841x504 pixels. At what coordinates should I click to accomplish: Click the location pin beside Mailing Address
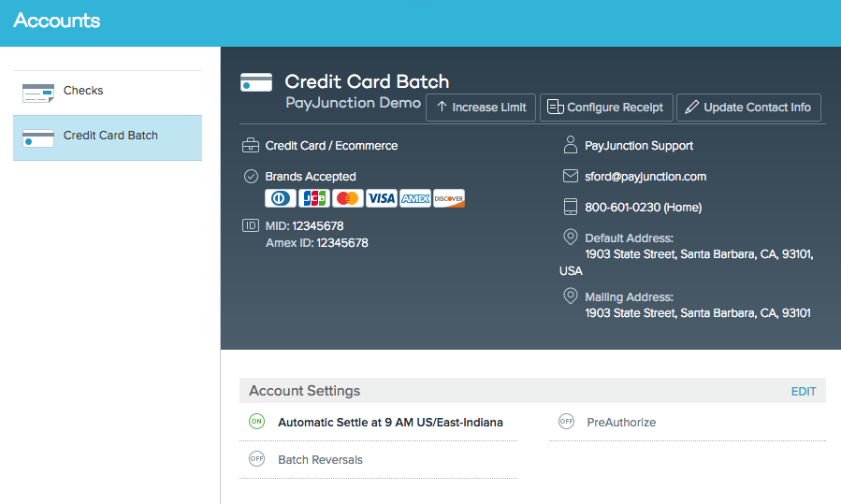pyautogui.click(x=571, y=296)
